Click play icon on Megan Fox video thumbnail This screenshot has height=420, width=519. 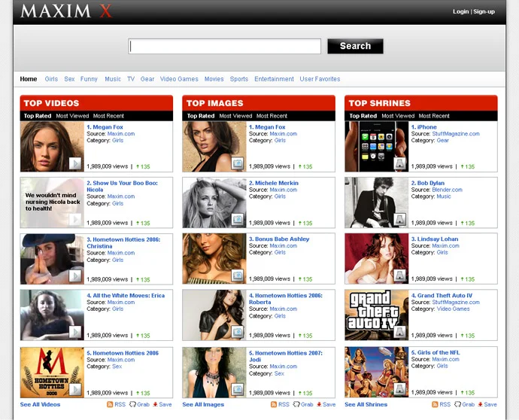[x=75, y=163]
